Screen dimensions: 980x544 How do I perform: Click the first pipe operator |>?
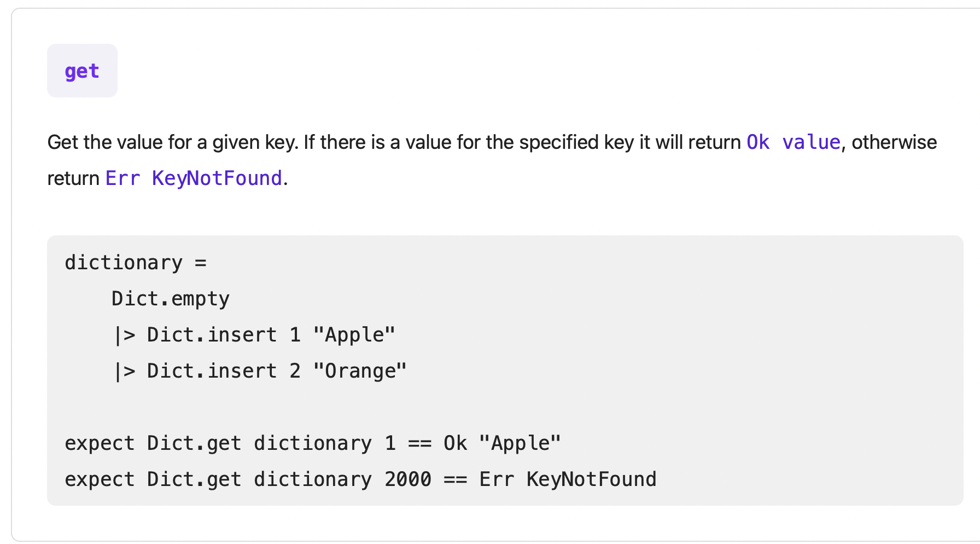coord(124,335)
